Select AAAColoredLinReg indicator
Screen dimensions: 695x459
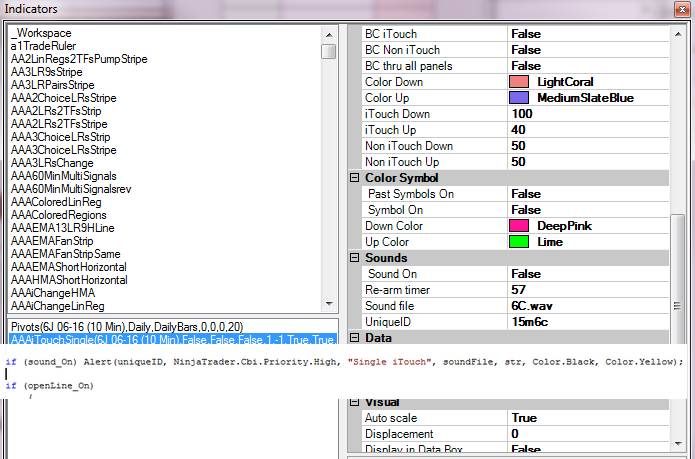point(56,202)
